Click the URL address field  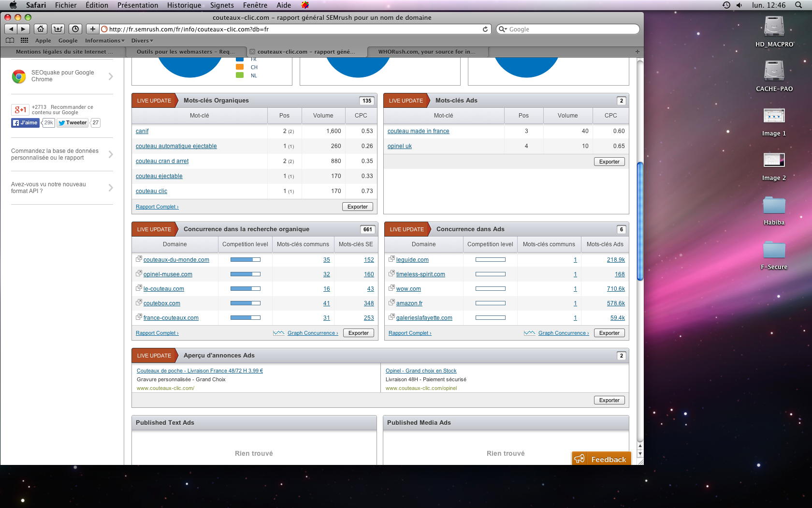point(295,29)
